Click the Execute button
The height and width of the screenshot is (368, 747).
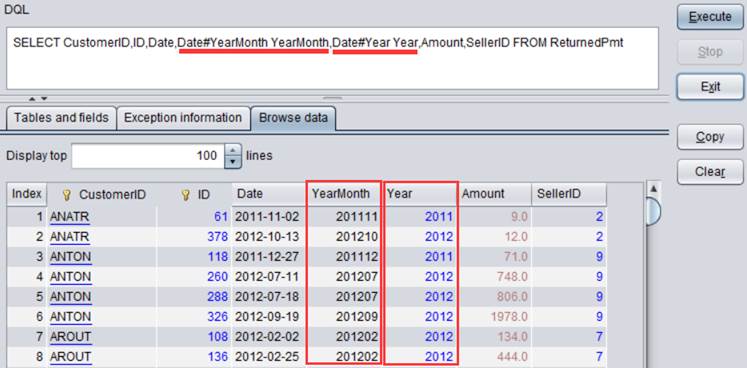(x=710, y=17)
